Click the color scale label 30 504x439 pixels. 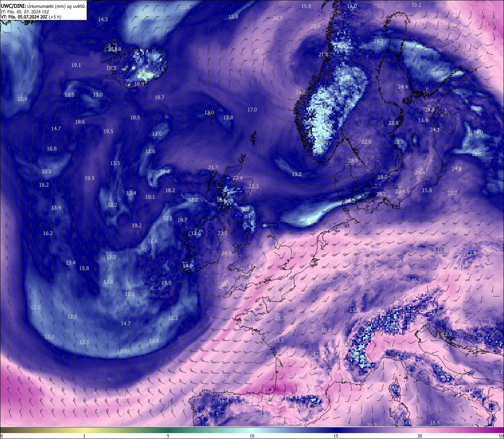420,436
